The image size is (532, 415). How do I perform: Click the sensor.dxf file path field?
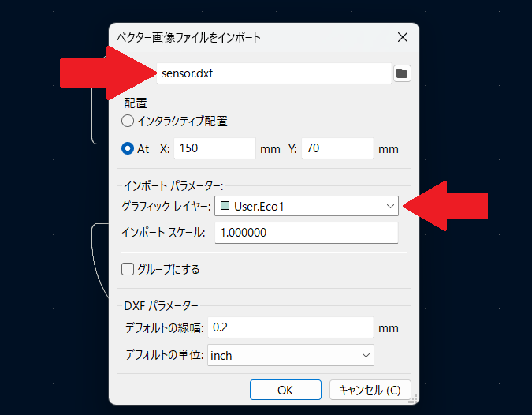pos(273,73)
